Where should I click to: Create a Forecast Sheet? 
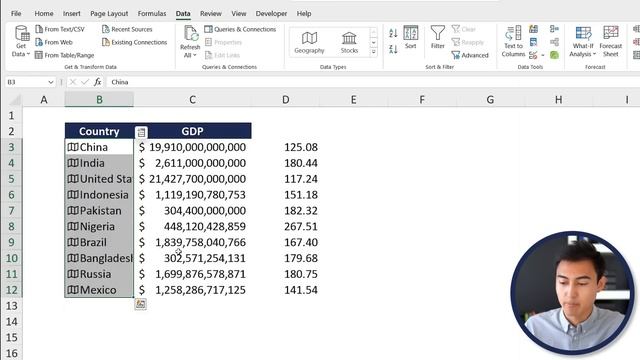click(611, 41)
